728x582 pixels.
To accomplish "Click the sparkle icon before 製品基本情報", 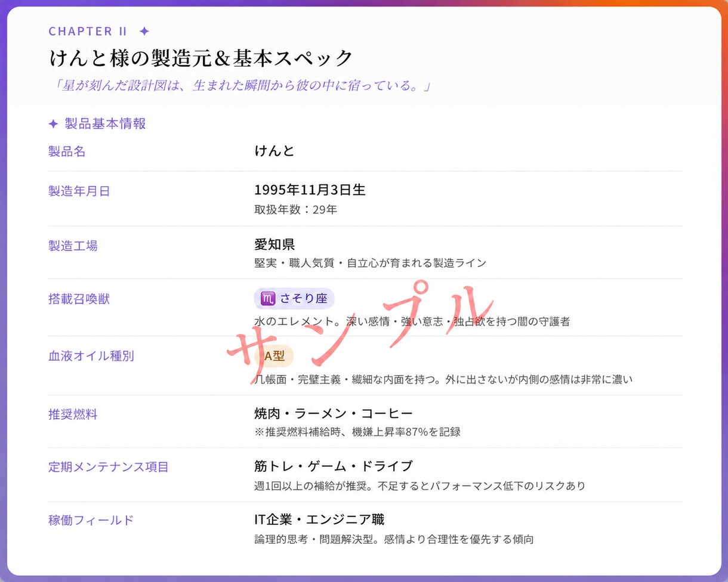I will [x=53, y=124].
